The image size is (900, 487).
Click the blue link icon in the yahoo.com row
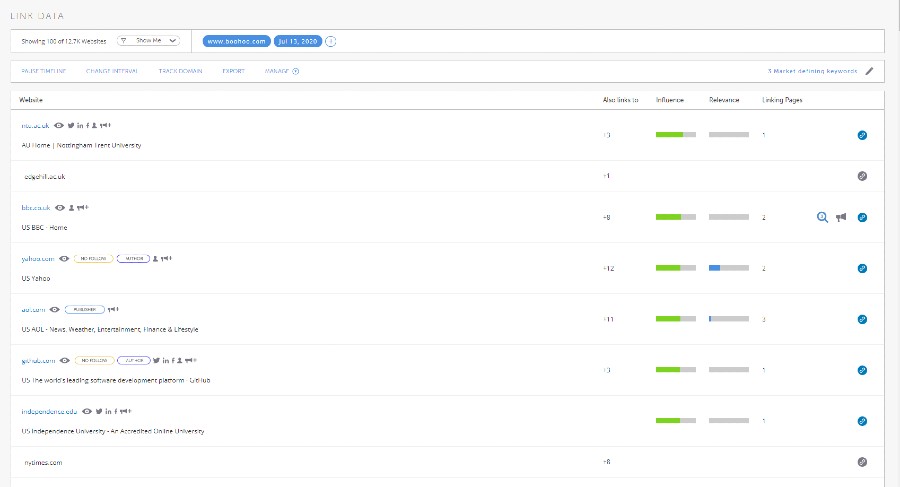[x=862, y=268]
